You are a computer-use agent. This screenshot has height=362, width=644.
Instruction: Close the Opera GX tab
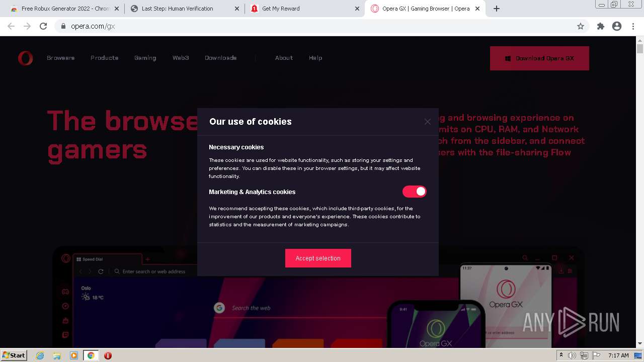tap(477, 9)
